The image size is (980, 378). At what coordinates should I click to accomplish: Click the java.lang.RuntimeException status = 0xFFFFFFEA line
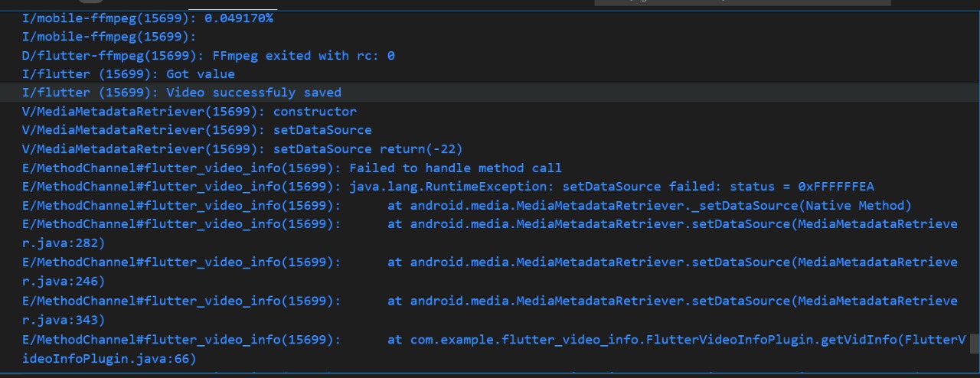(x=448, y=187)
